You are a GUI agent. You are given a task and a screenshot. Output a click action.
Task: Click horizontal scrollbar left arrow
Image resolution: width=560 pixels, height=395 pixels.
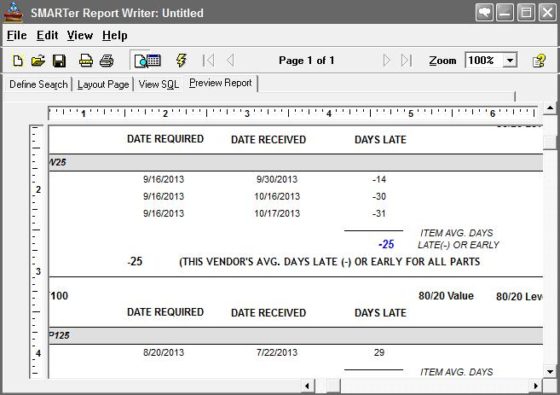coord(307,386)
